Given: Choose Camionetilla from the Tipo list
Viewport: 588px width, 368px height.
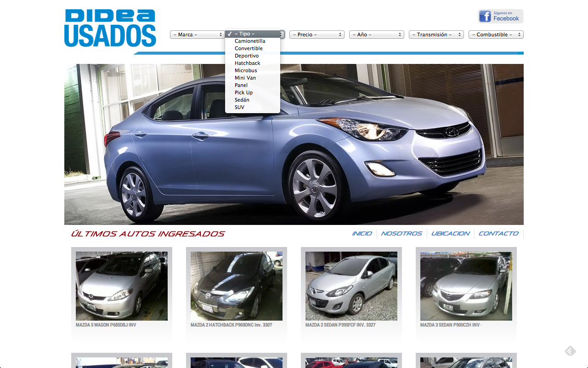Looking at the screenshot, I should (253, 41).
